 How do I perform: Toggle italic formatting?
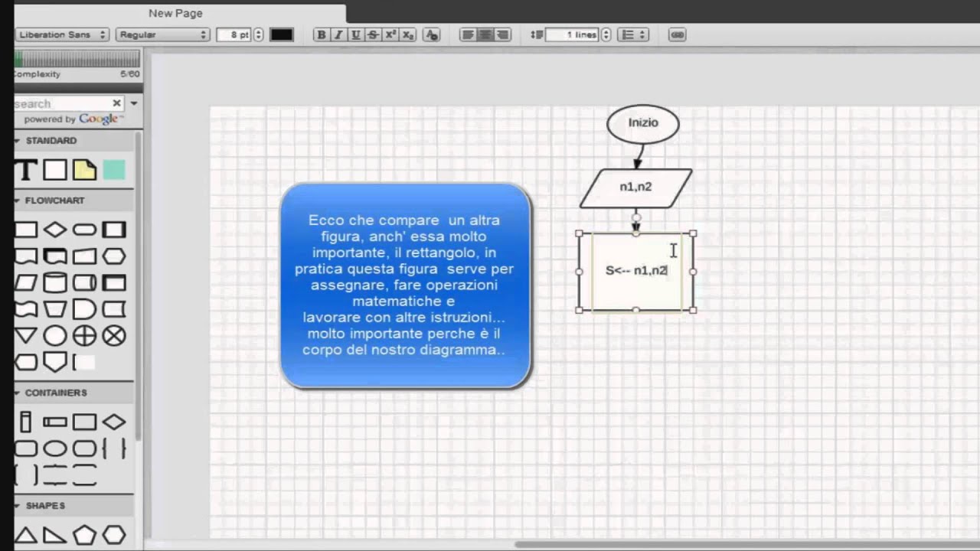coord(338,34)
